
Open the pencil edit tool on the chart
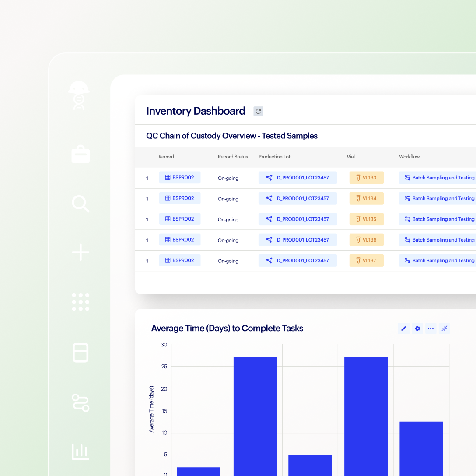pyautogui.click(x=404, y=328)
